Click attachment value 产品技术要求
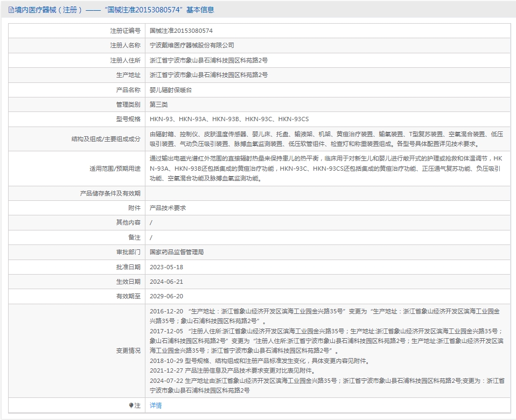The image size is (516, 420). (168, 208)
